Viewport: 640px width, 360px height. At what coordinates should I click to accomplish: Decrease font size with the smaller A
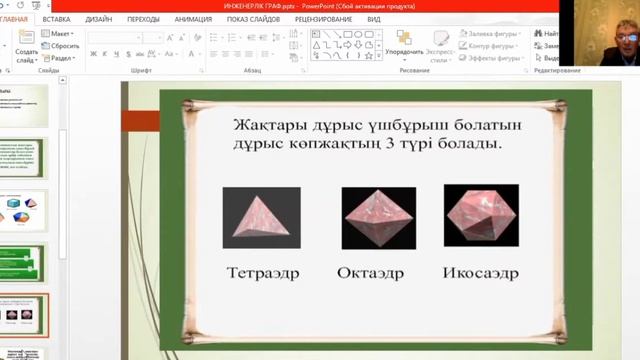pos(182,38)
